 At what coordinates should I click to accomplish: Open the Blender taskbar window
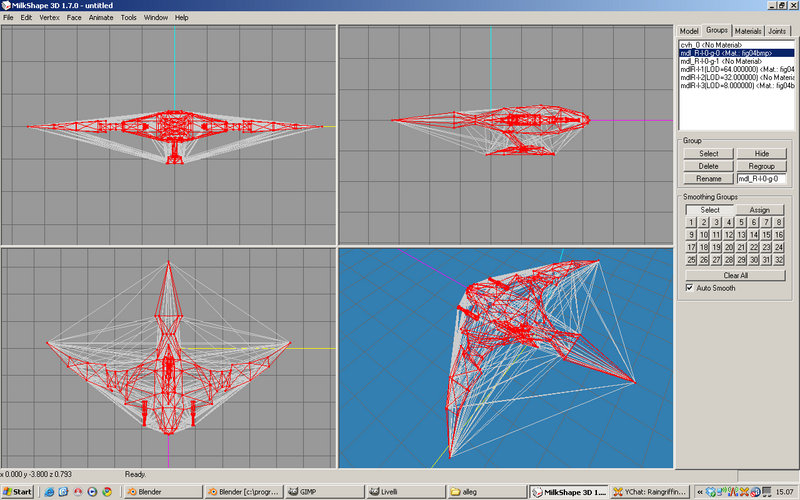(160, 492)
